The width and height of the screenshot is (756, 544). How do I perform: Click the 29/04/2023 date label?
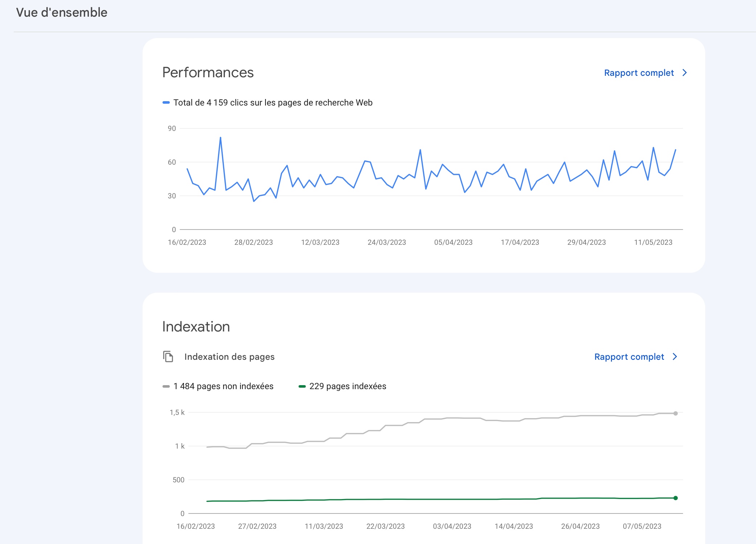click(x=587, y=242)
